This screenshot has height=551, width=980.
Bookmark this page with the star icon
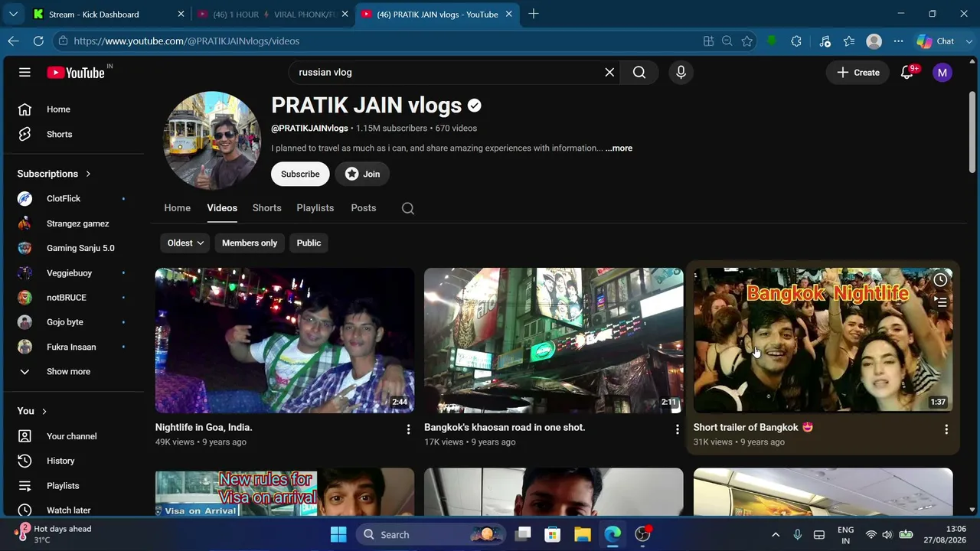[746, 41]
